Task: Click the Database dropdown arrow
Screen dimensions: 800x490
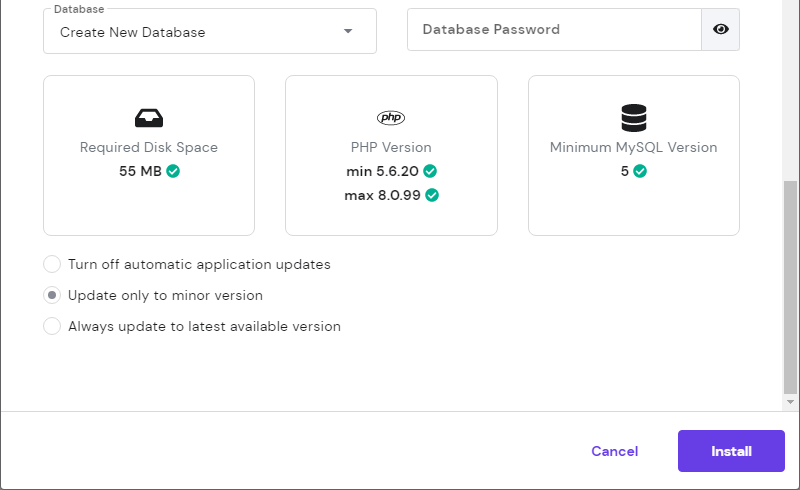Action: tap(348, 32)
